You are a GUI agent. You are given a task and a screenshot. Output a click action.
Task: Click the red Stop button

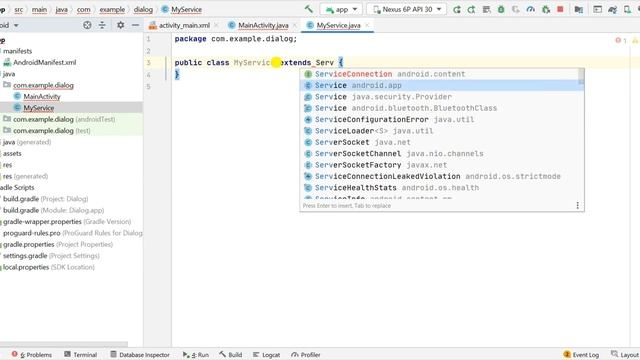point(560,9)
